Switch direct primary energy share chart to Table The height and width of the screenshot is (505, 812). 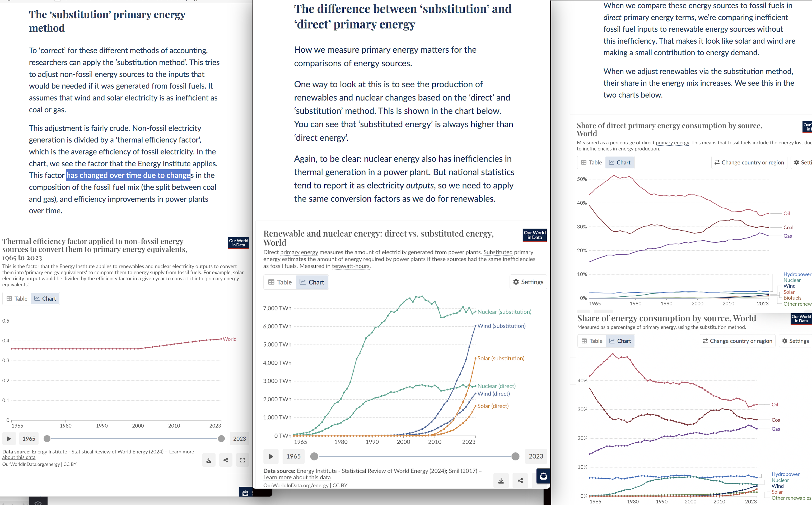coord(591,162)
